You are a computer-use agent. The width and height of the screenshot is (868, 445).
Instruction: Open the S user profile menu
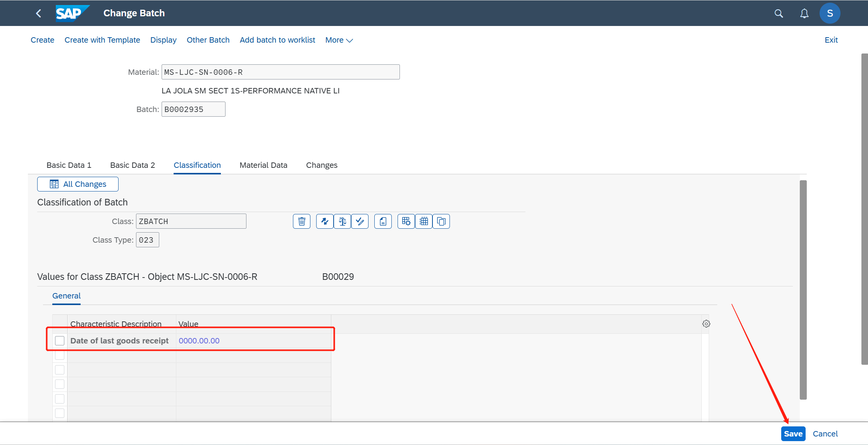(x=830, y=14)
